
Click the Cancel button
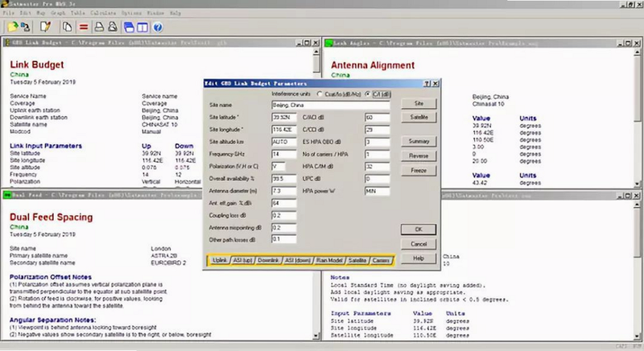point(419,244)
